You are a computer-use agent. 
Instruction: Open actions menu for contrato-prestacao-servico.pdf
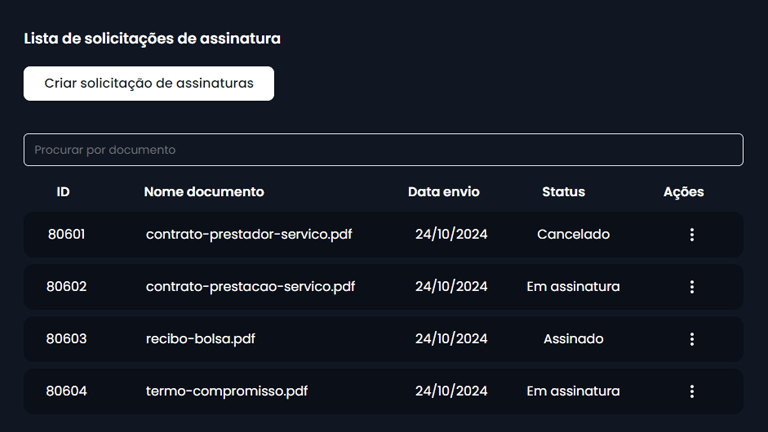[691, 287]
